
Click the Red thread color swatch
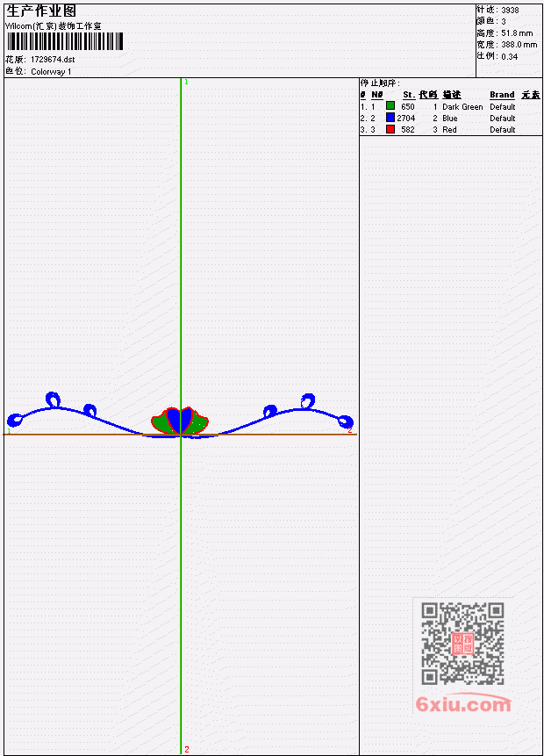390,129
